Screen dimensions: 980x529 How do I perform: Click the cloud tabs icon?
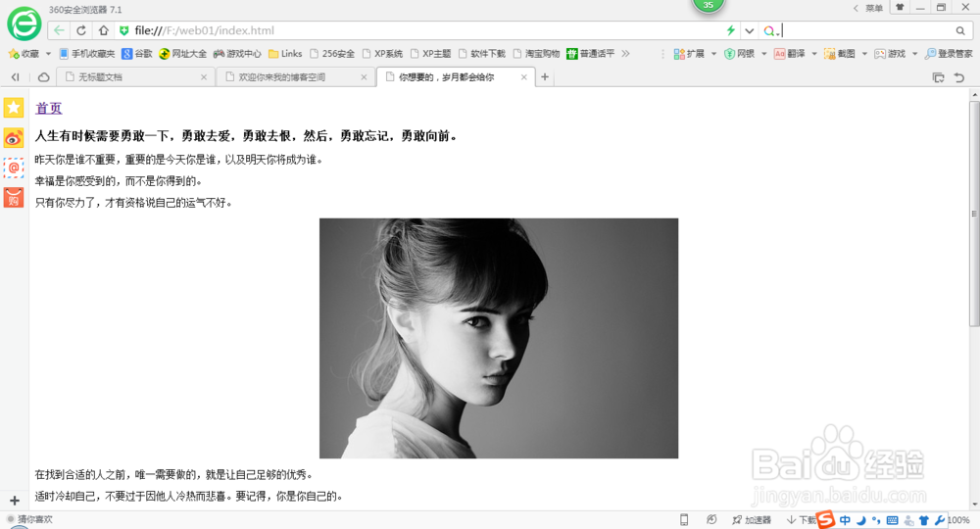pyautogui.click(x=43, y=76)
